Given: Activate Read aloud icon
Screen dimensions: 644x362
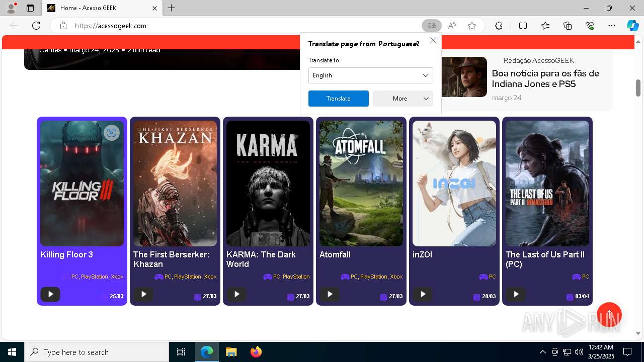Looking at the screenshot, I should (x=452, y=26).
